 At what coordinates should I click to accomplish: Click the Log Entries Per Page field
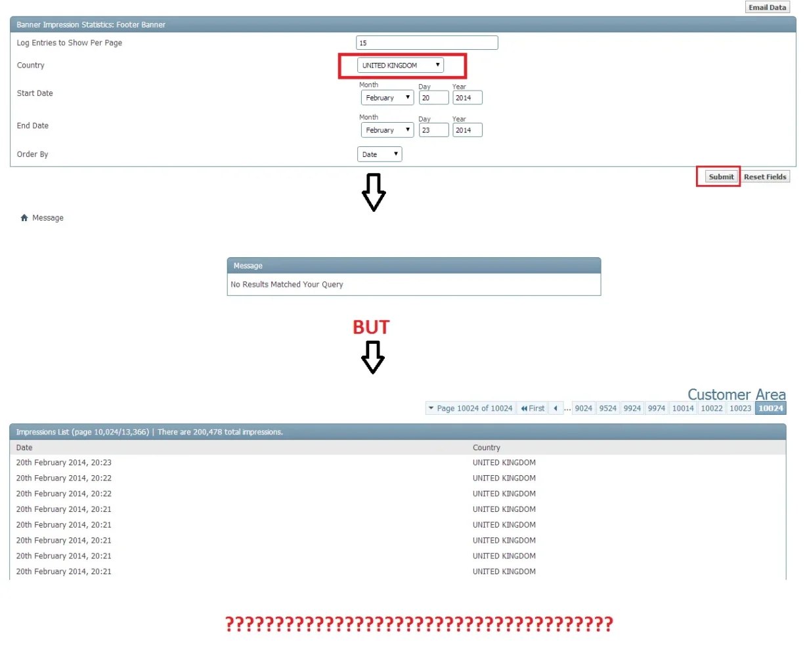point(427,43)
